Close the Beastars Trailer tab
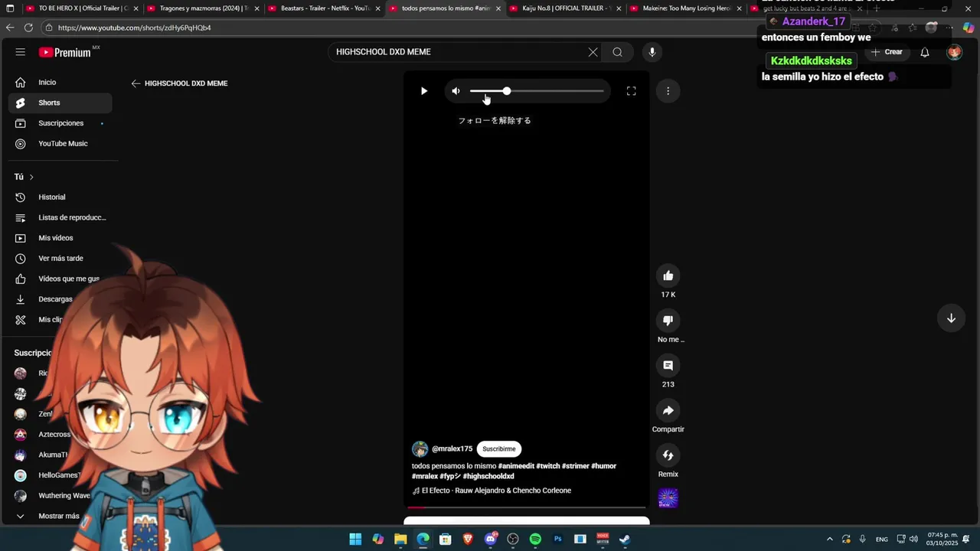This screenshot has height=551, width=980. point(377,8)
